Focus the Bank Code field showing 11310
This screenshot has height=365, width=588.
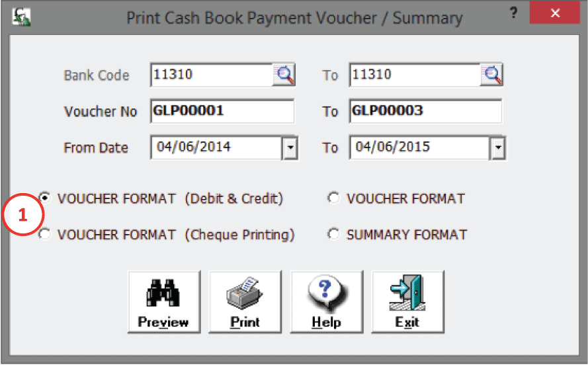[212, 75]
